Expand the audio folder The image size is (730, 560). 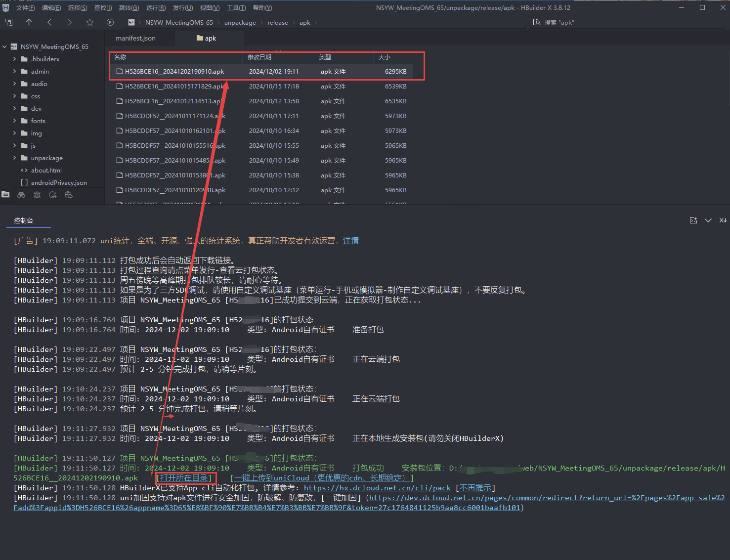point(14,84)
